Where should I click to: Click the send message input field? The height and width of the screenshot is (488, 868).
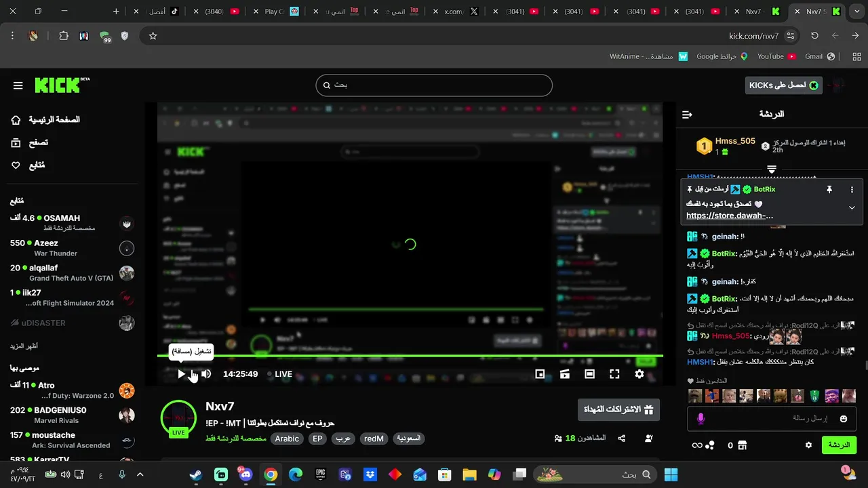coord(772,419)
